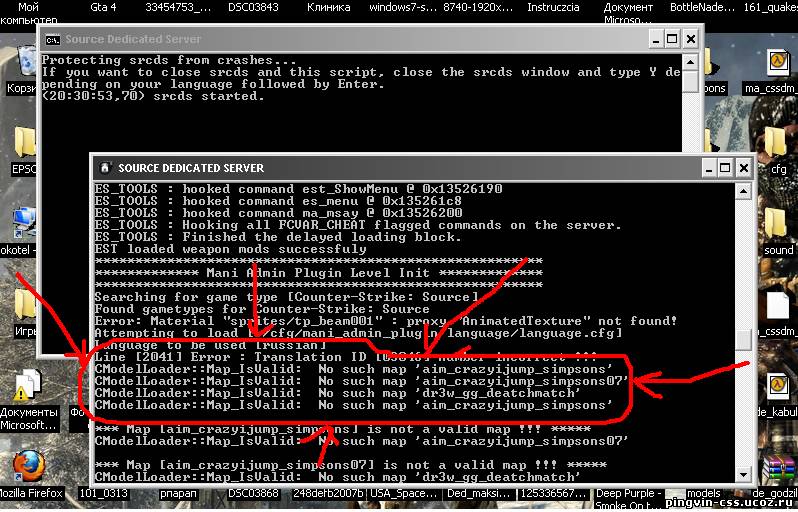Viewport: 798px width, 512px height.
Task: Click the front SOURCE DEDICATED SERVER title icon
Action: (105, 168)
